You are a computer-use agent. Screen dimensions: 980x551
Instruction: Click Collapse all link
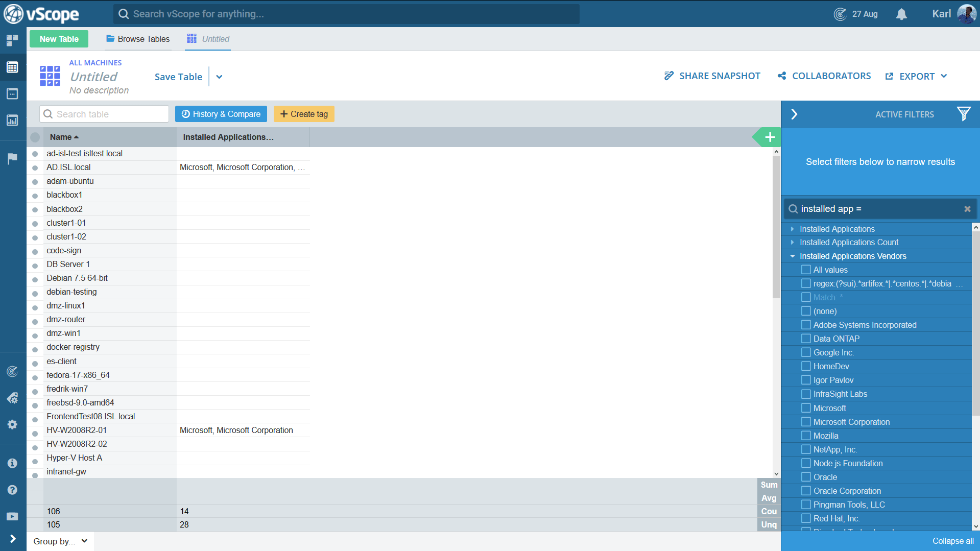pyautogui.click(x=953, y=541)
